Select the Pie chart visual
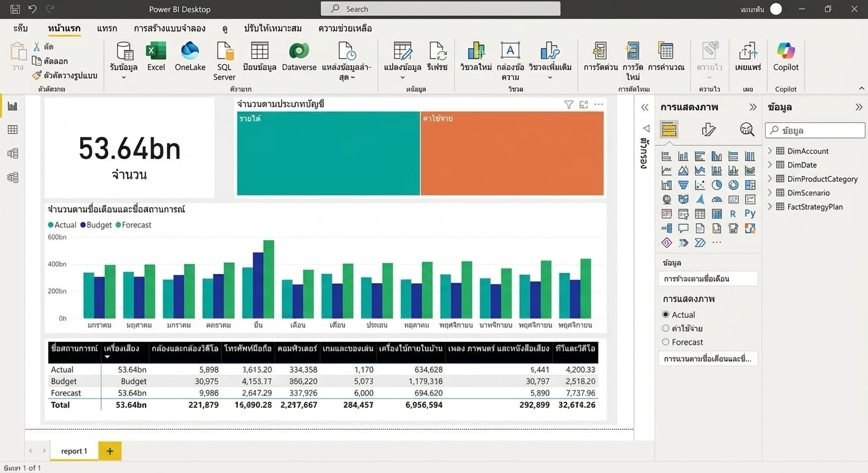 716,185
